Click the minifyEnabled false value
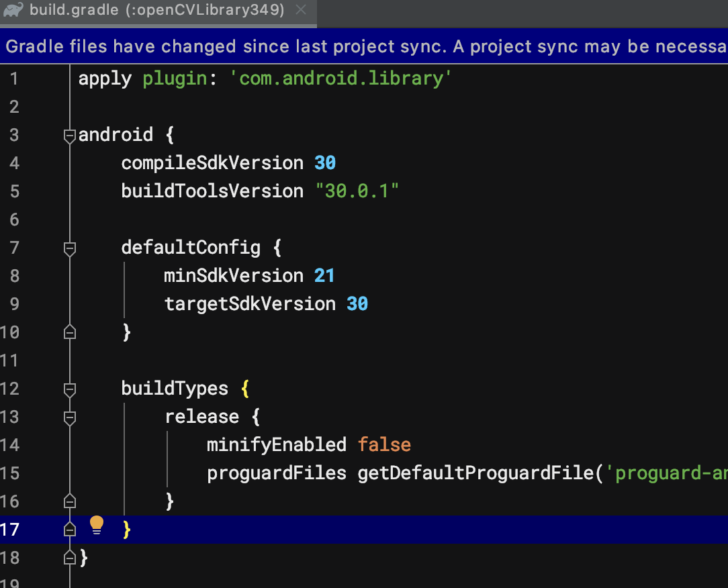The height and width of the screenshot is (588, 728). pos(384,444)
